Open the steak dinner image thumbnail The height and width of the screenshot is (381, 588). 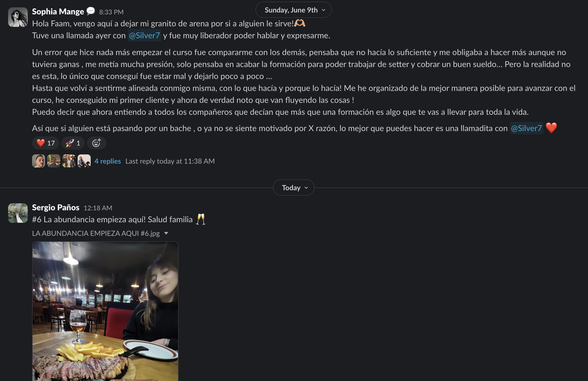[x=105, y=311]
